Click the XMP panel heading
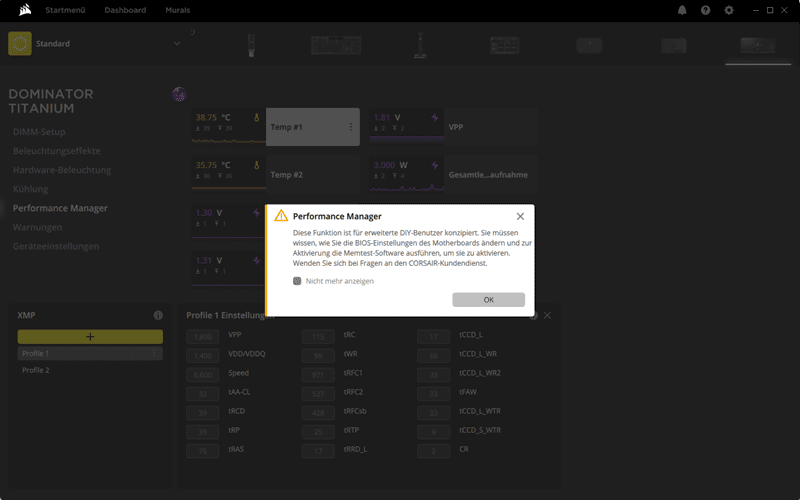 [x=26, y=315]
